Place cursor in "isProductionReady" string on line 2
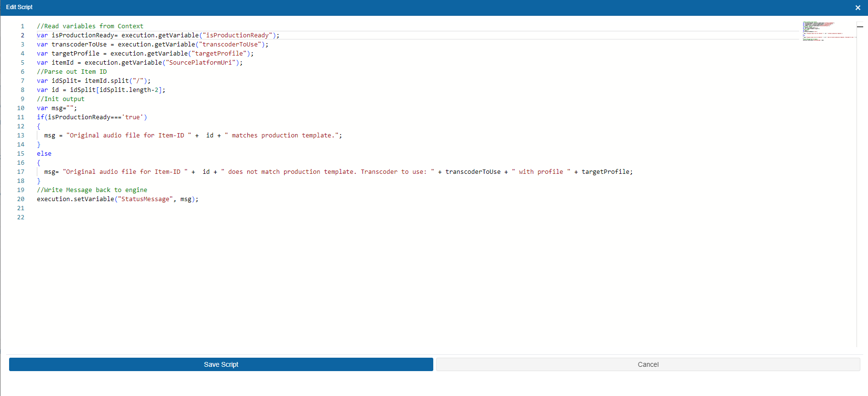The image size is (868, 396). point(237,35)
